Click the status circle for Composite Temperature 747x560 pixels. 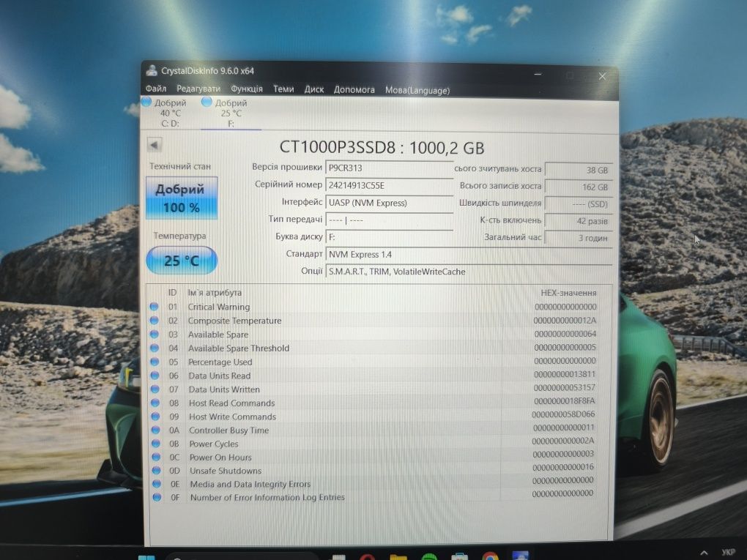click(x=154, y=321)
